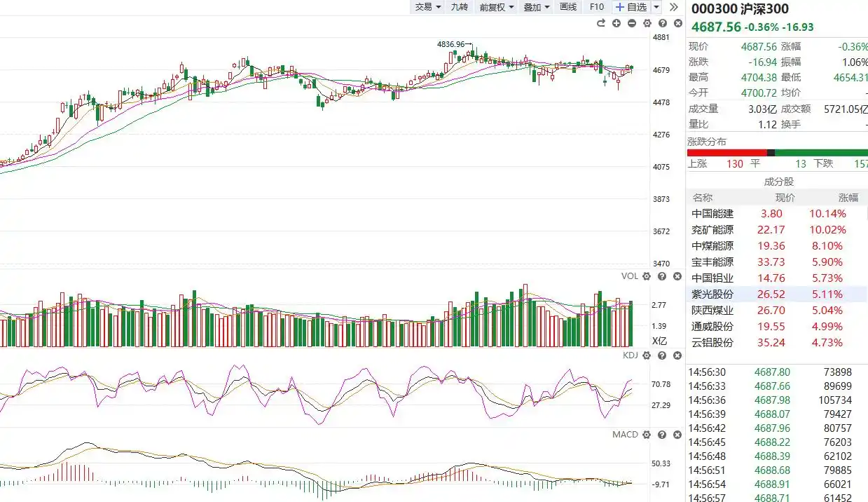The width and height of the screenshot is (868, 502).
Task: Zoom in the K-line chart with plus icon
Action: coord(616,23)
